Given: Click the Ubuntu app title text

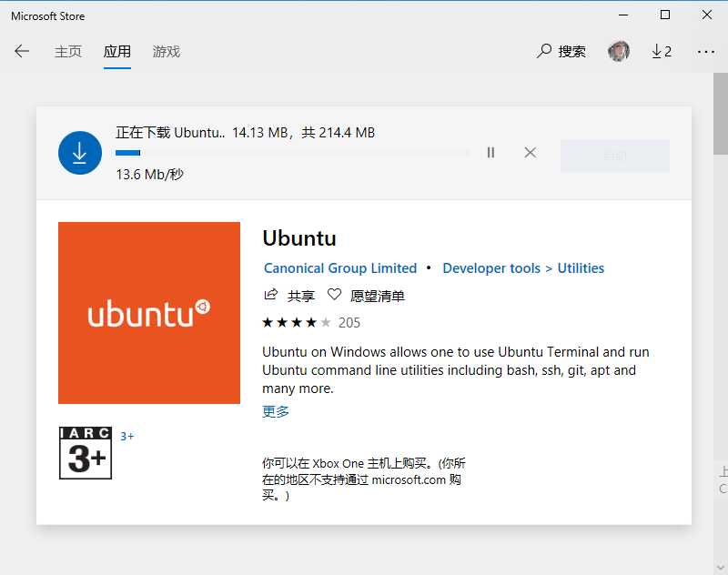Looking at the screenshot, I should (299, 238).
